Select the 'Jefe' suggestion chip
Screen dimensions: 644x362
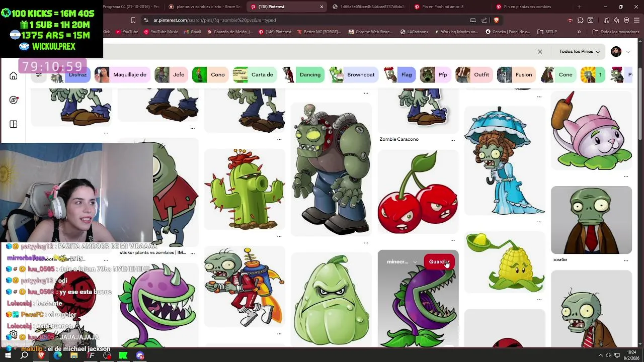coord(171,74)
